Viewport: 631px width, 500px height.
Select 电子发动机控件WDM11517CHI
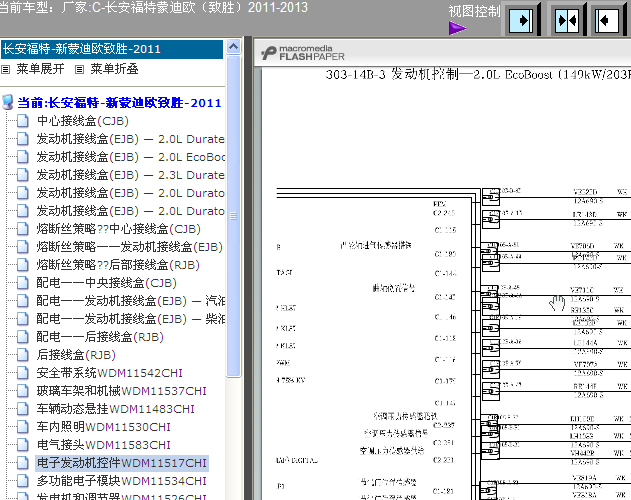pyautogui.click(x=122, y=463)
